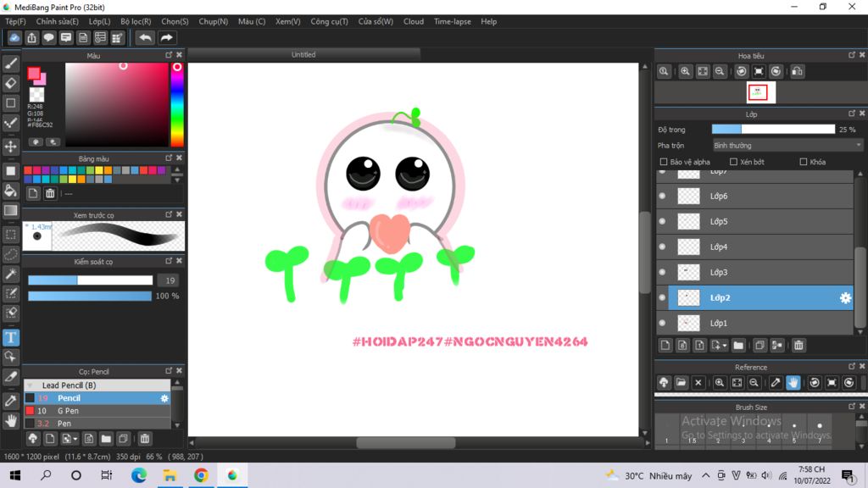Viewport: 868px width, 488px height.
Task: Show hidden system tray icons
Action: (705, 476)
